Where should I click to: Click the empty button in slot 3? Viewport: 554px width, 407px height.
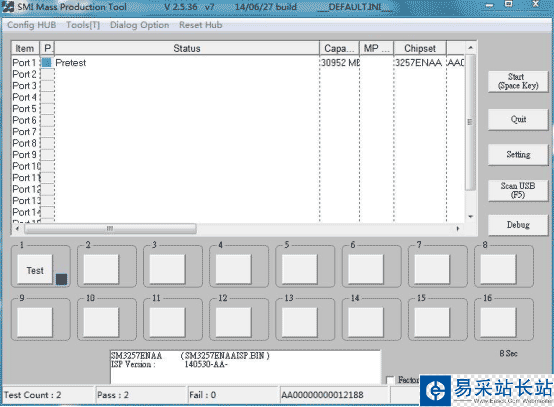point(167,270)
